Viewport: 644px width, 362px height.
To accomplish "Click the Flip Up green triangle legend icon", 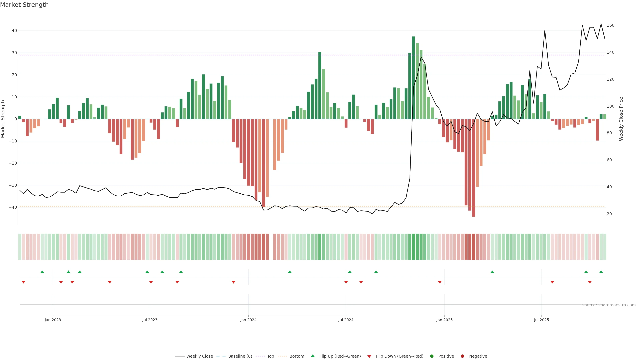I will click(x=312, y=356).
